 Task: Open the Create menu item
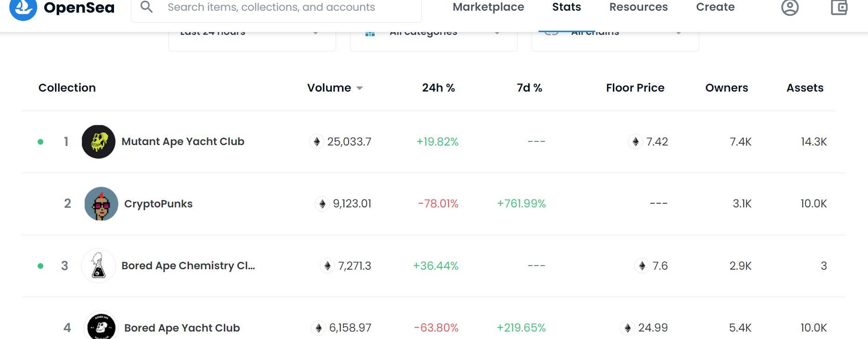point(715,7)
